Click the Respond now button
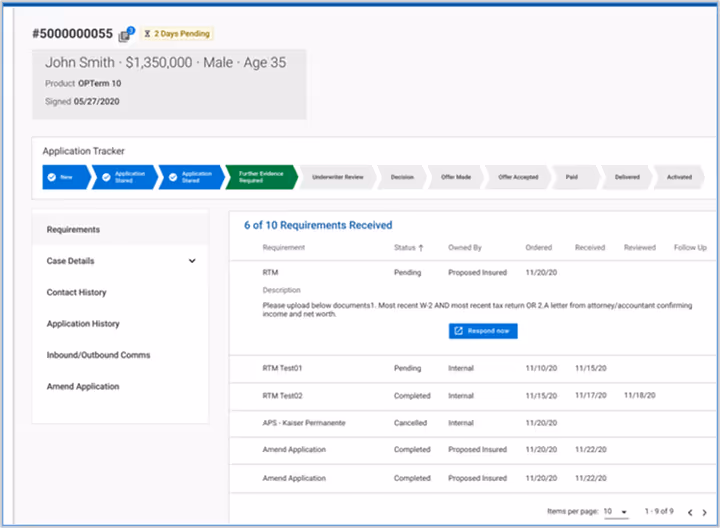This screenshot has width=720, height=528. click(483, 331)
